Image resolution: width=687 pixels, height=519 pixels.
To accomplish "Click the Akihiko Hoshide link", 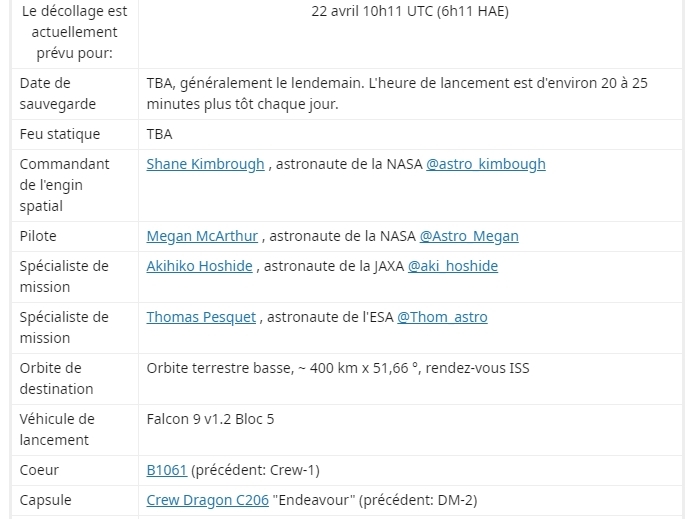I will point(200,266).
